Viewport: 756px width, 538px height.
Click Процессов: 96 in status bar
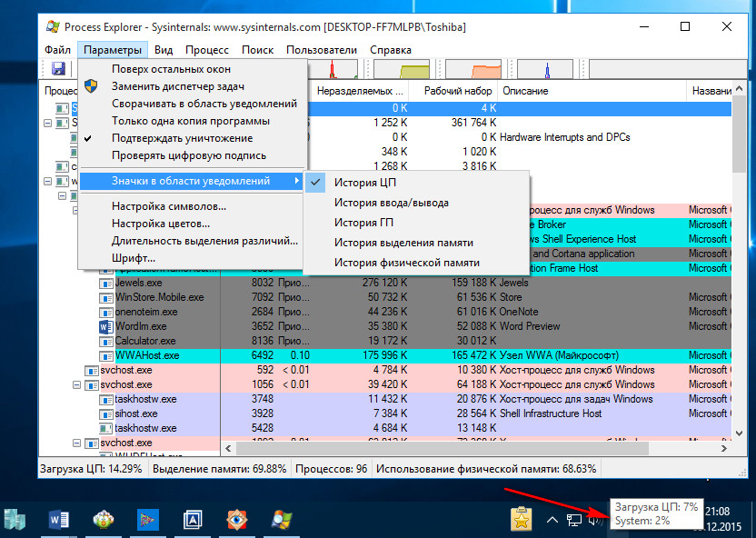tap(332, 469)
